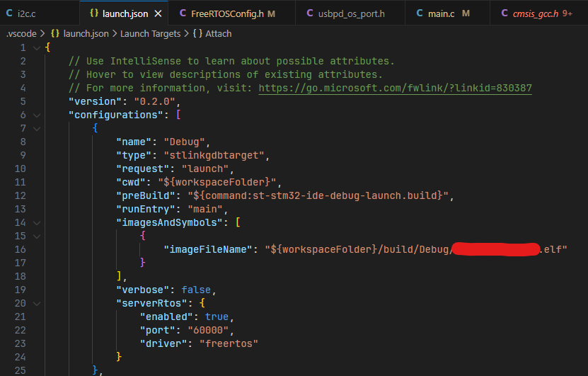Click the C icon on FreeRTOSConfig.h tab
This screenshot has width=588, height=376.
(x=183, y=13)
